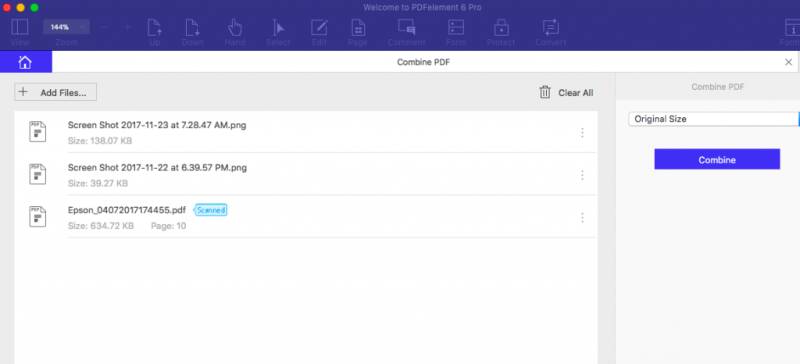Click 'Size: 39.27 KB' text
The image size is (800, 364).
pos(98,183)
